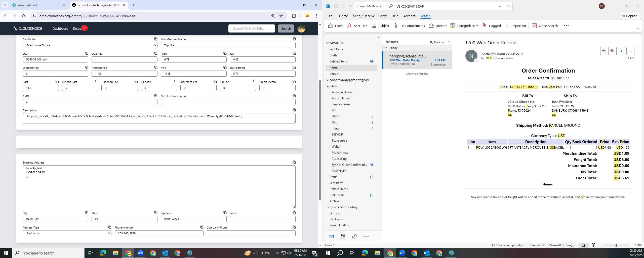This screenshot has width=644, height=258.
Task: Open Outlook People view icon
Action: [x=354, y=236]
